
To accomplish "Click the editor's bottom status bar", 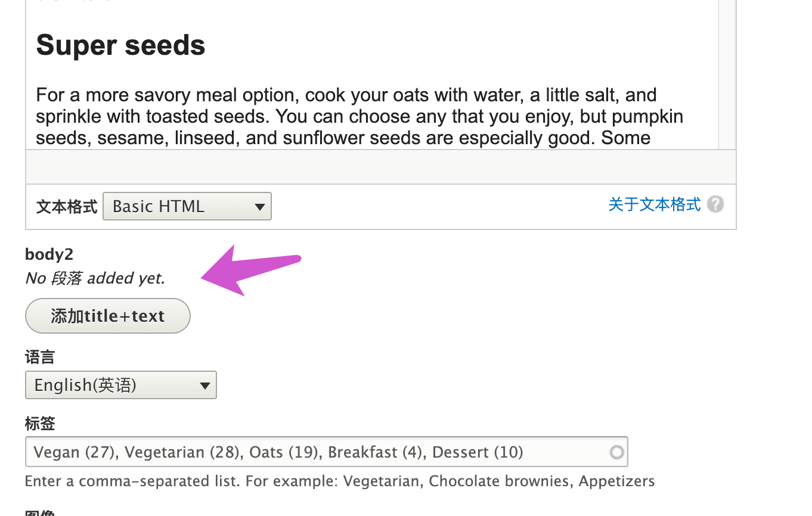I will coord(381,167).
